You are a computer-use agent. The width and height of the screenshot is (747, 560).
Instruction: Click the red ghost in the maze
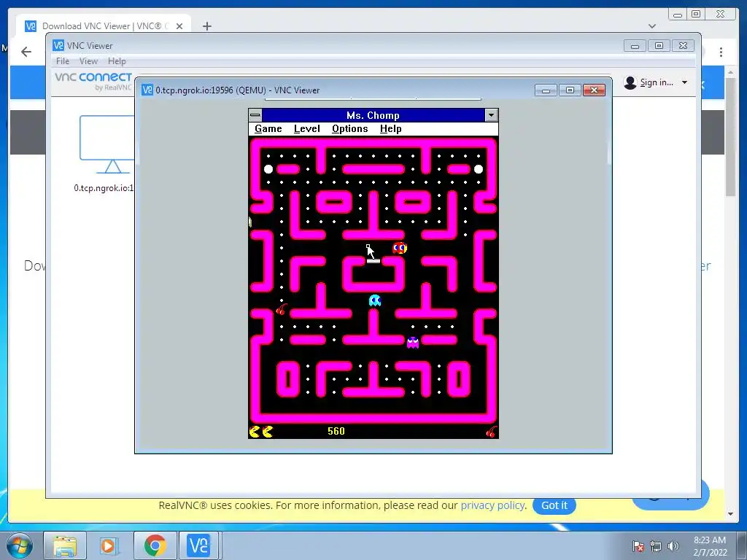pos(400,248)
